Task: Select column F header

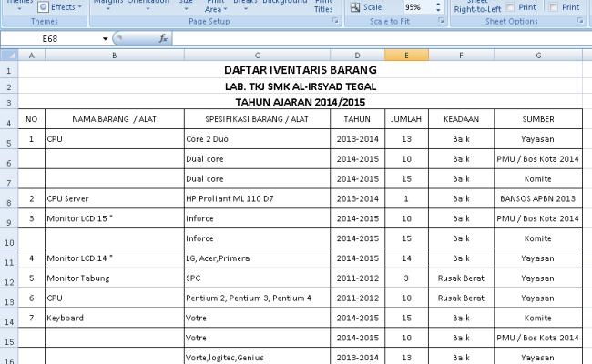Action: click(x=461, y=56)
